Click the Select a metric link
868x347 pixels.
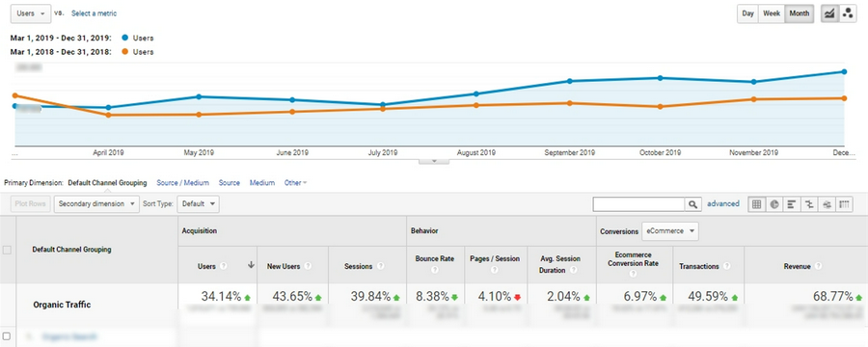95,13
